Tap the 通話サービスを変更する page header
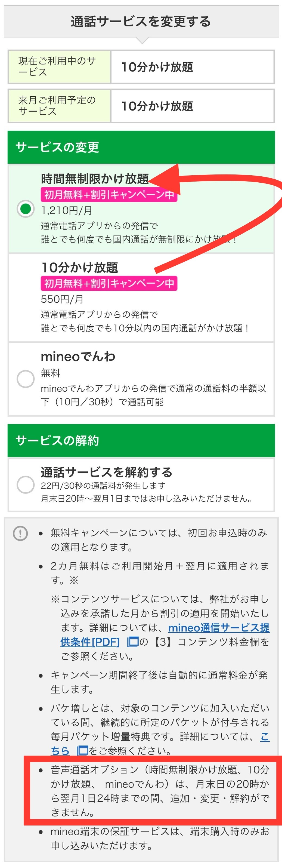 [x=141, y=22]
